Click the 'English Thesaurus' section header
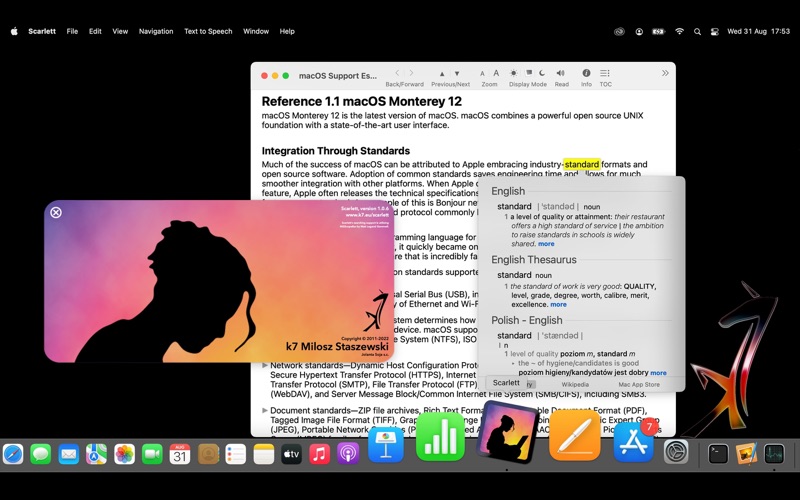800x500 pixels. tap(534, 260)
